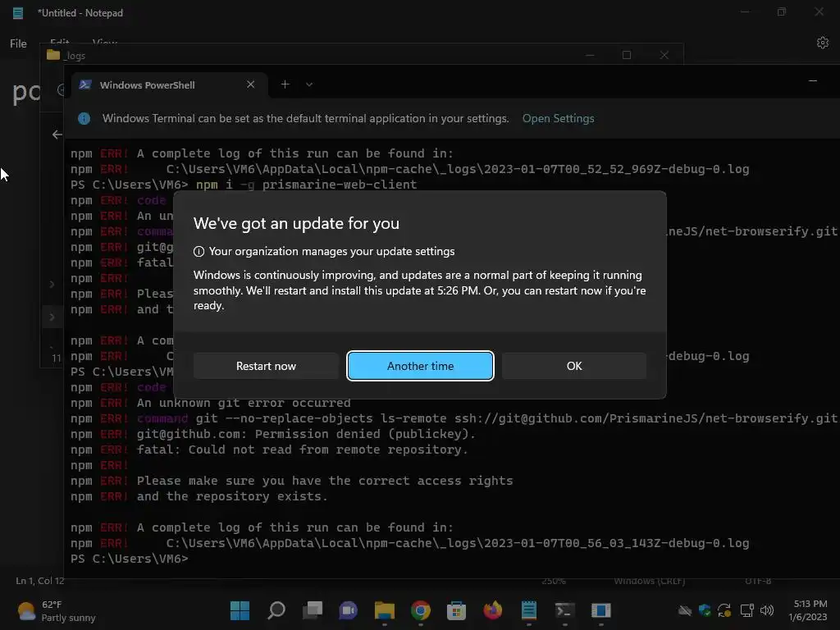This screenshot has width=840, height=630.
Task: Open taskbar Search
Action: tap(276, 610)
